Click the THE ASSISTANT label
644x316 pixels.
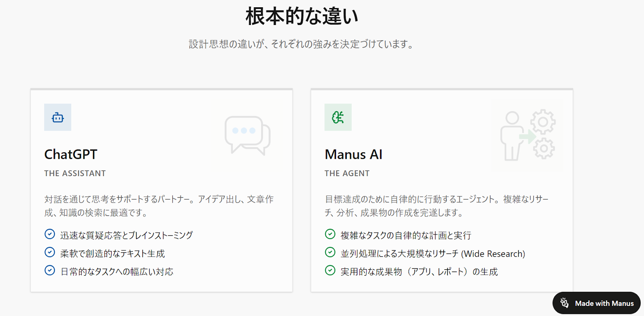coord(75,173)
